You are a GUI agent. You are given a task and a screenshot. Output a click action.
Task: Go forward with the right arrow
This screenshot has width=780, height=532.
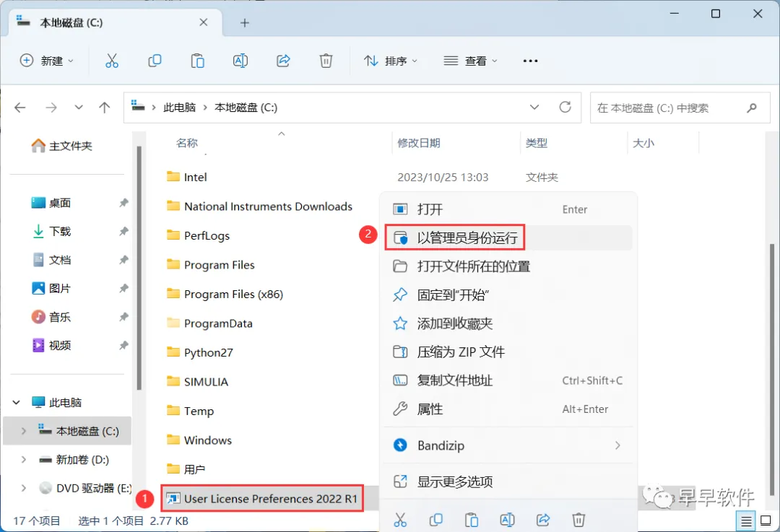pos(51,108)
